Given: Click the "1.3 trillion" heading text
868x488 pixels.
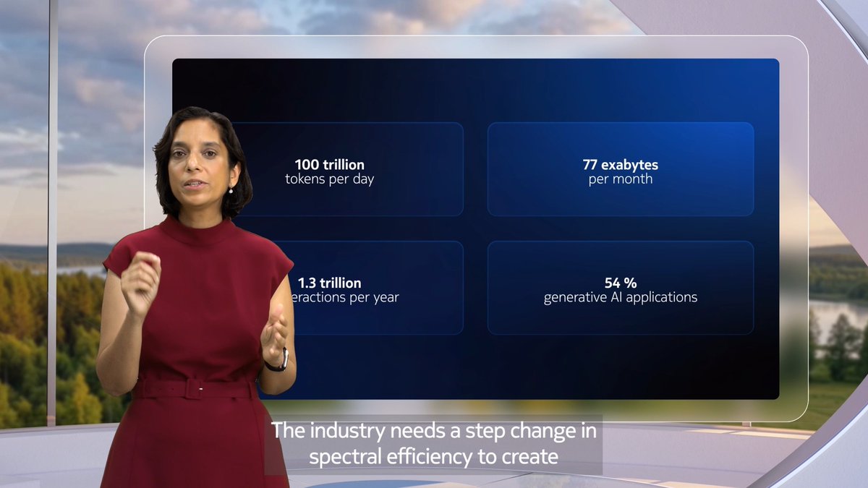Looking at the screenshot, I should point(329,283).
